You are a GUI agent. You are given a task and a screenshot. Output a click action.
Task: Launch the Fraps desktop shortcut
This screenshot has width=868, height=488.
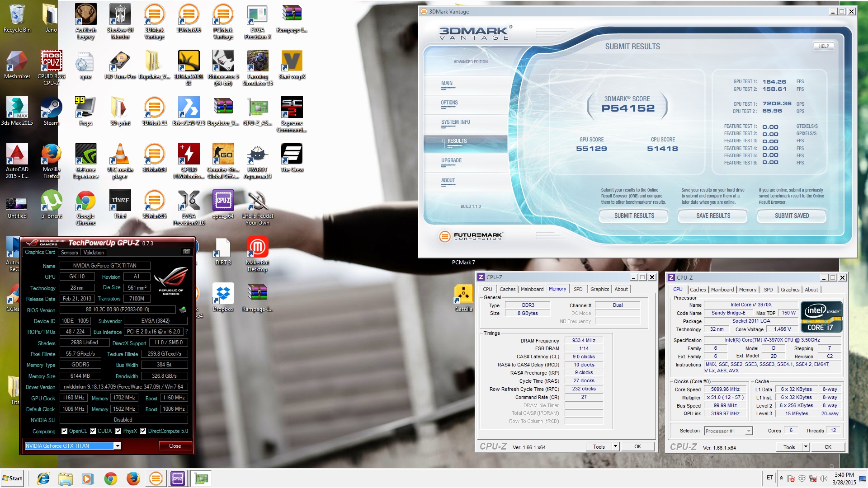tap(85, 111)
